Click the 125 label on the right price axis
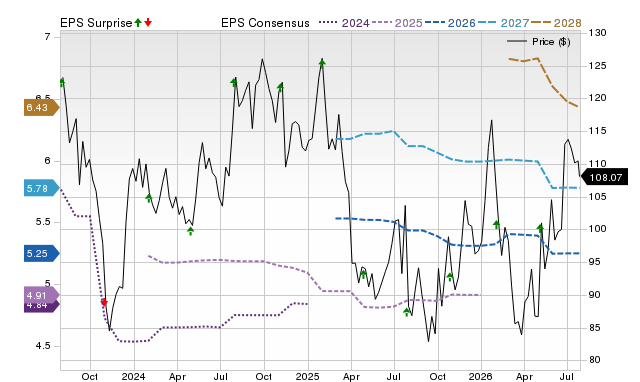Image resolution: width=640 pixels, height=382 pixels. (598, 66)
